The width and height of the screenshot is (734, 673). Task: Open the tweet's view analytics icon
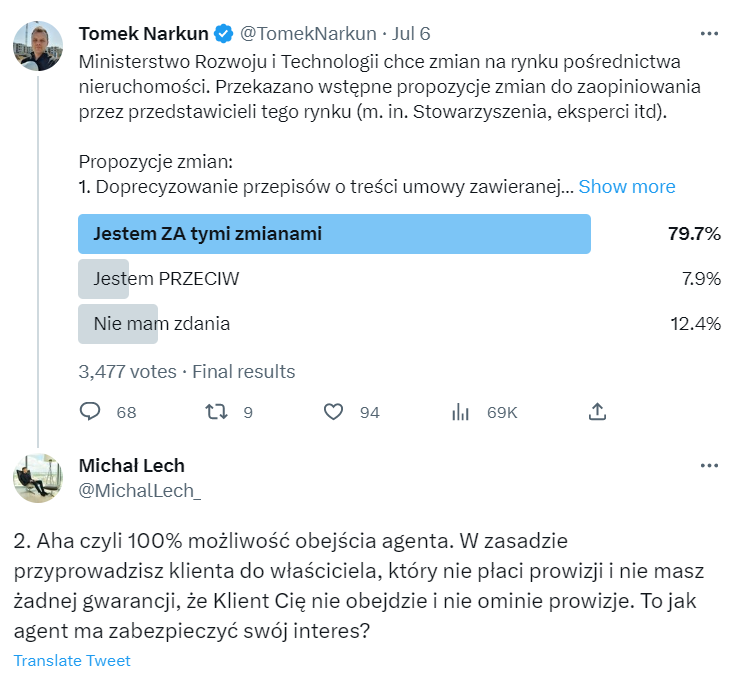coord(461,412)
